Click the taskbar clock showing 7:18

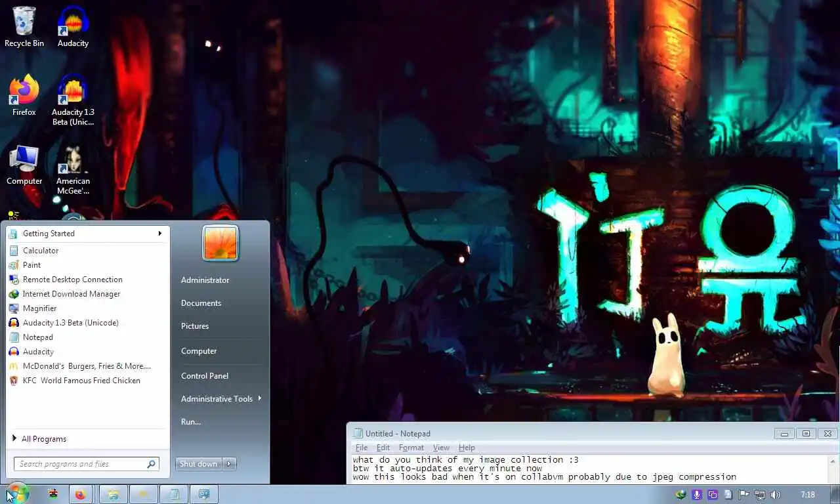tap(808, 495)
